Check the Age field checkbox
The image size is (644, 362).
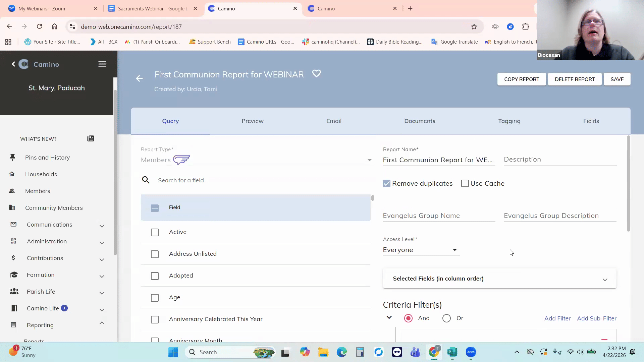coord(155,298)
